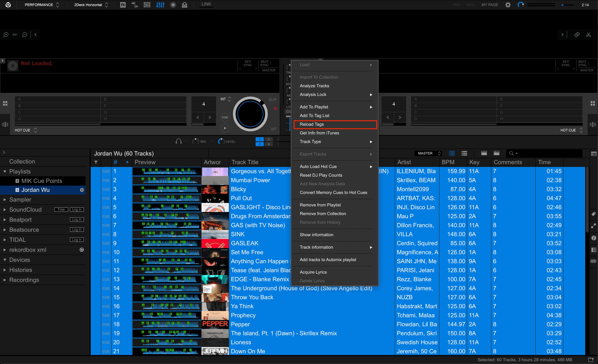Open the recording panel icon
Image resolution: width=598 pixels, height=364 pixels.
coord(173,5)
